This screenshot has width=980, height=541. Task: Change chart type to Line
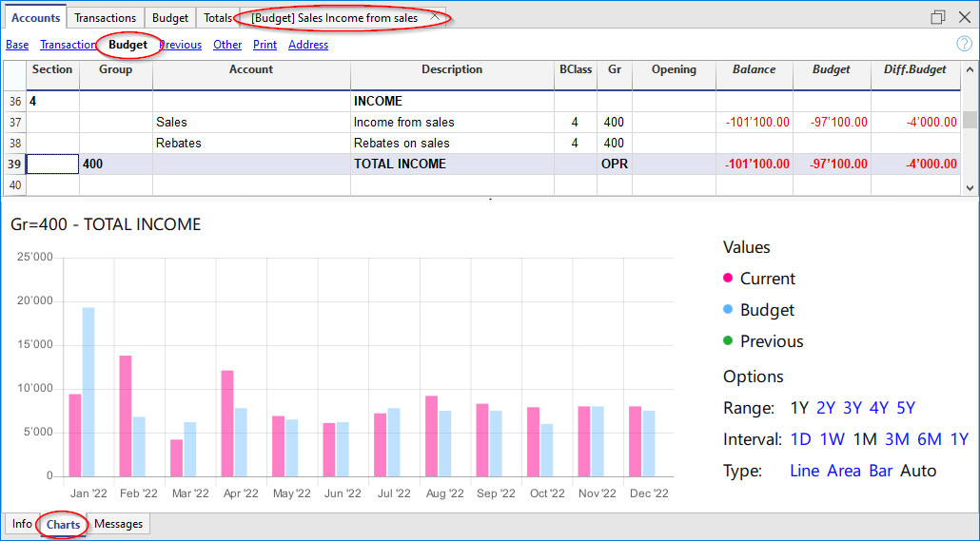(805, 471)
